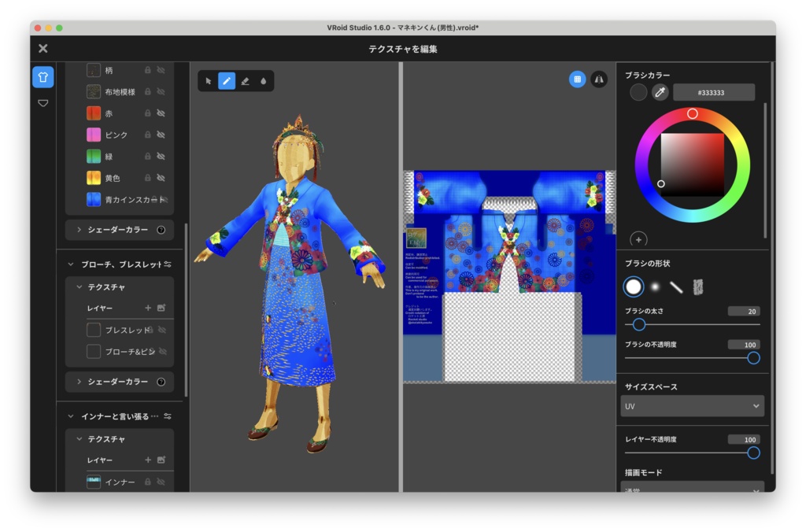Toggle visibility of the 赤 layer
This screenshot has height=532, width=806.
point(161,113)
